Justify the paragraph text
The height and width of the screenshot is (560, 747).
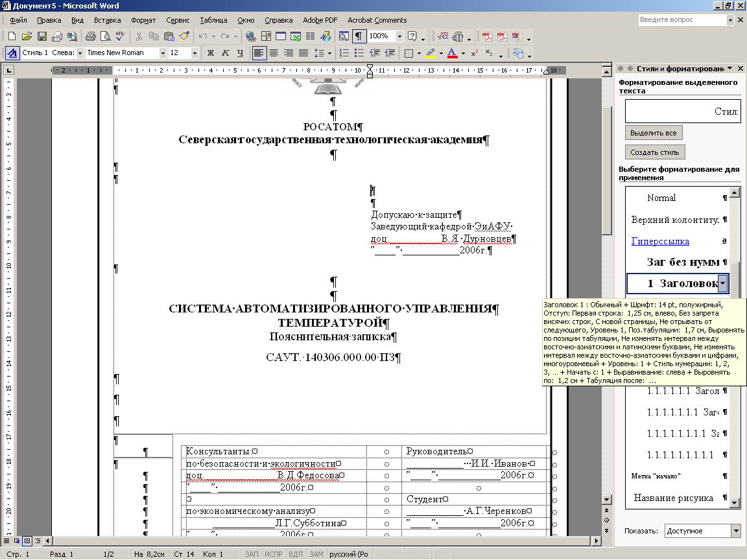[303, 53]
